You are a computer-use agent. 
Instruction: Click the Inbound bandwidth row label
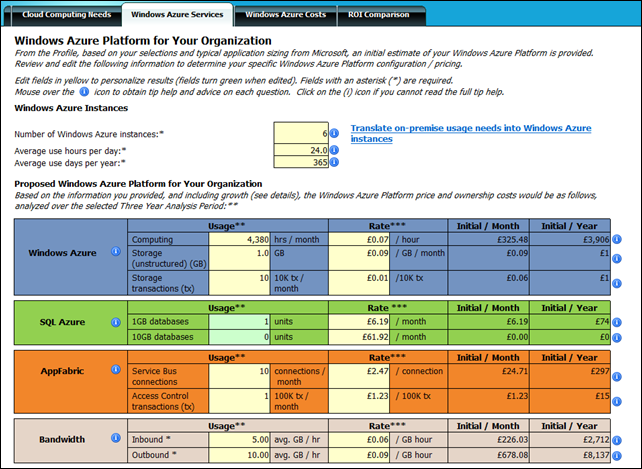coord(151,440)
